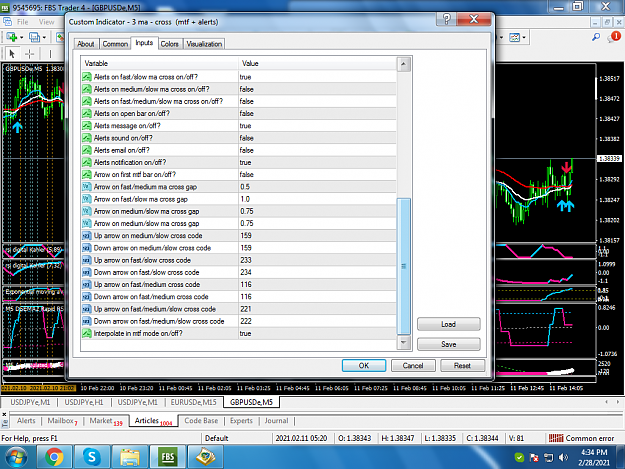Click the inputs list scrollbar thumb
The height and width of the screenshot is (469, 625).
point(404,266)
